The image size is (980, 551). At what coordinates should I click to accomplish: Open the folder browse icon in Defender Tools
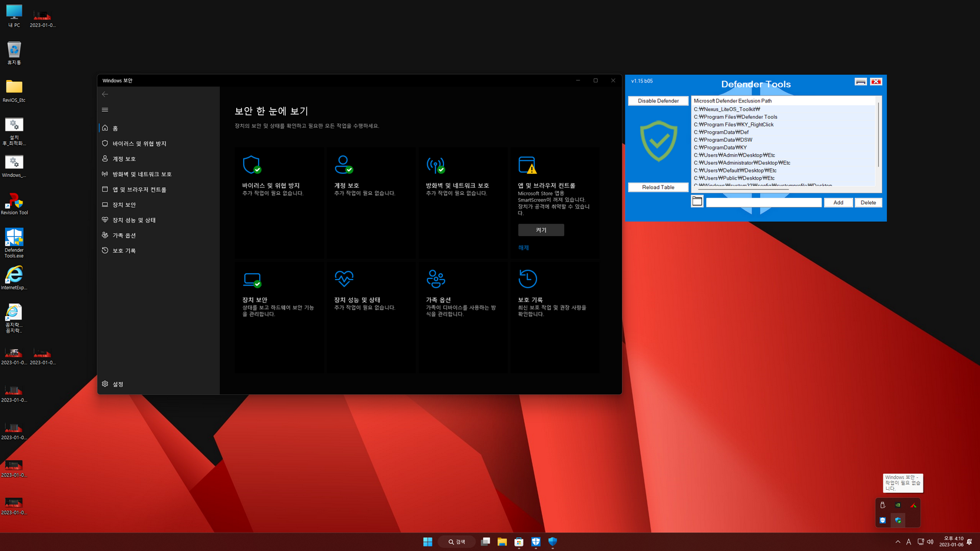point(697,201)
